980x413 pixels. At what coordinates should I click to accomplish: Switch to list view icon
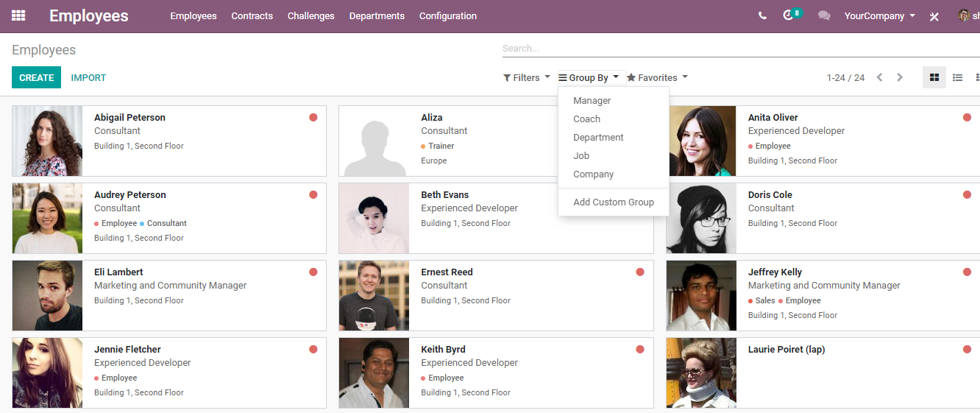(957, 77)
